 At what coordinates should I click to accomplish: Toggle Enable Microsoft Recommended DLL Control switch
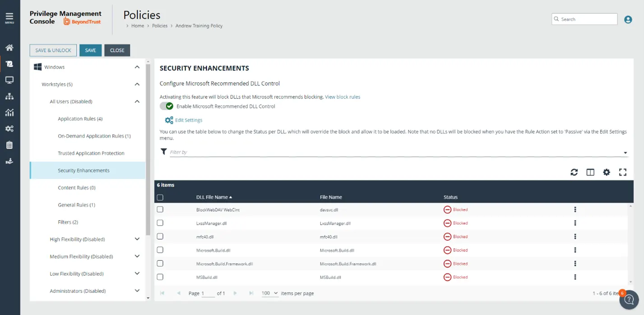click(167, 106)
